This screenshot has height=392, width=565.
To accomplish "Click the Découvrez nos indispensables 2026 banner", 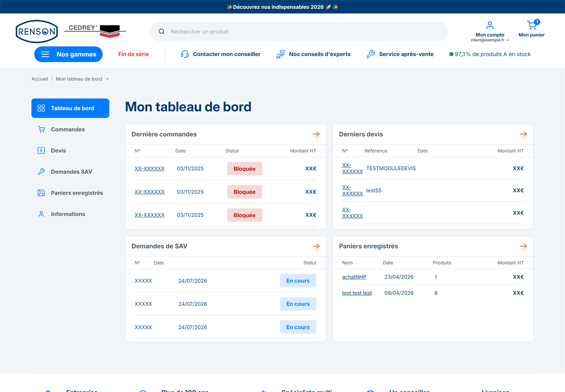I will coord(282,7).
